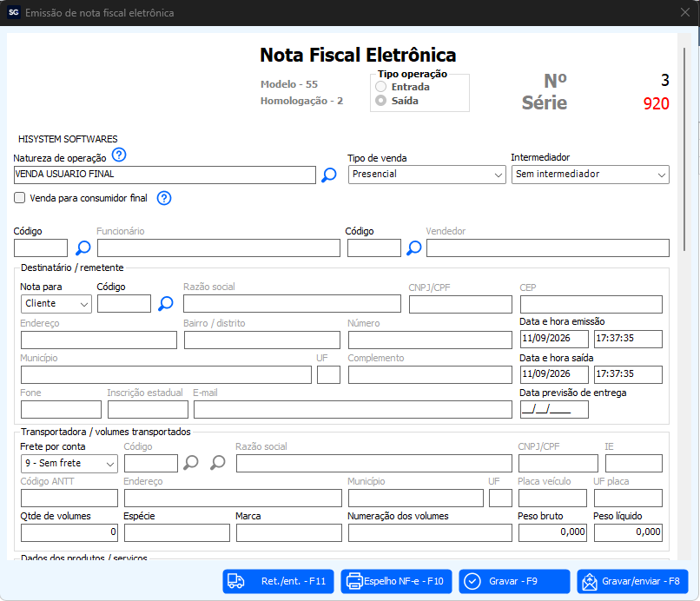Open the Tipo de venda dropdown
The width and height of the screenshot is (700, 601).
[x=426, y=175]
